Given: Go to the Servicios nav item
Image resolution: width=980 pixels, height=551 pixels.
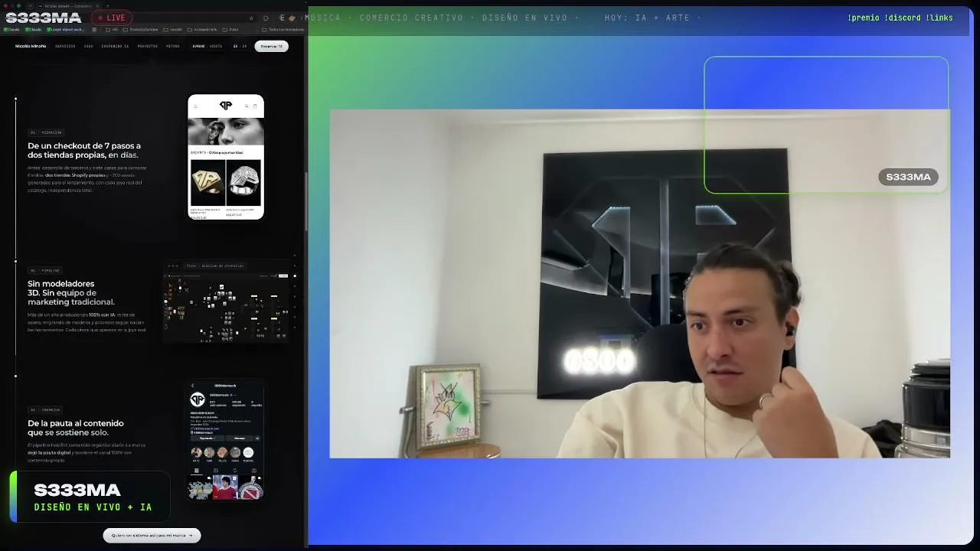Looking at the screenshot, I should click(65, 46).
